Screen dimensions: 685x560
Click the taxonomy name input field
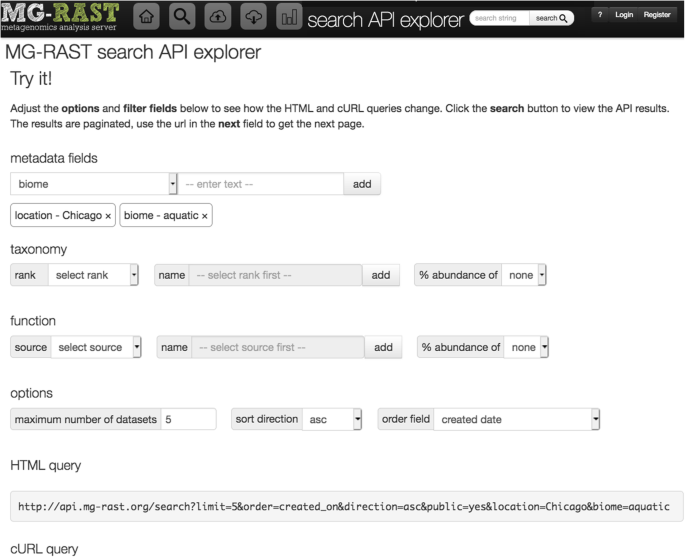[275, 275]
